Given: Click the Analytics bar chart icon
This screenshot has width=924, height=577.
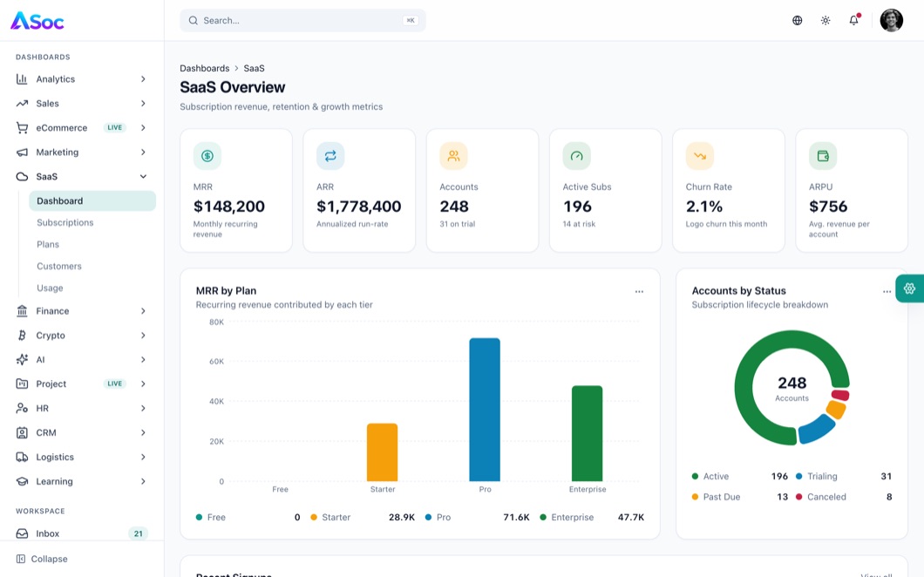Looking at the screenshot, I should [x=22, y=79].
